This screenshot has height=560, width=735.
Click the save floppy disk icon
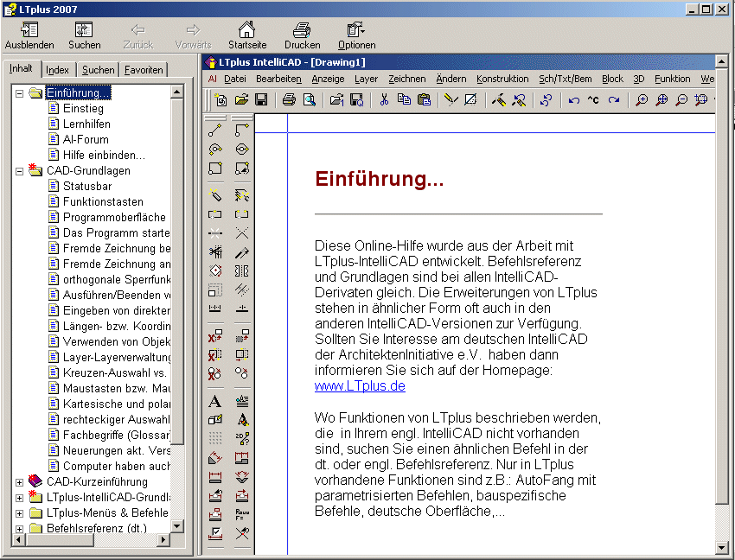[261, 99]
